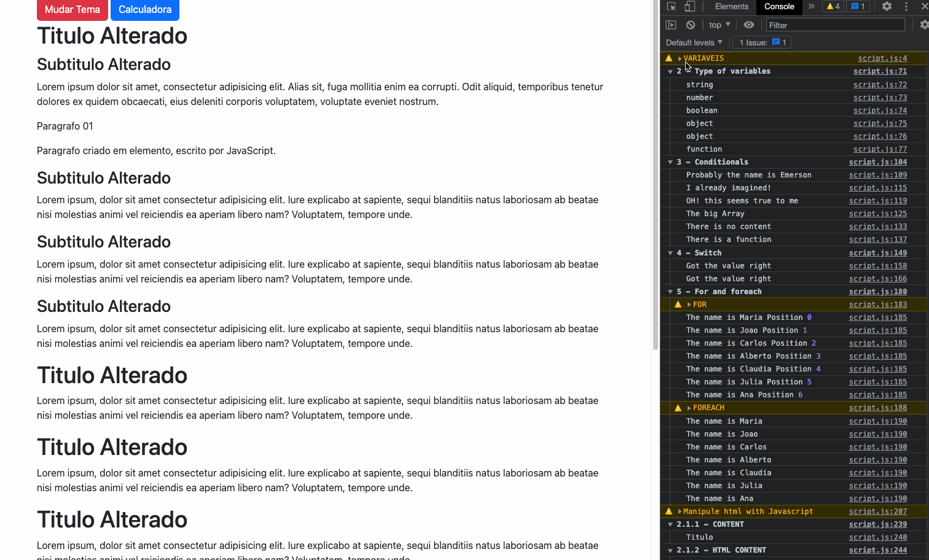Open the DevTools three-dot customize menu
The height and width of the screenshot is (560, 929).
(x=906, y=7)
